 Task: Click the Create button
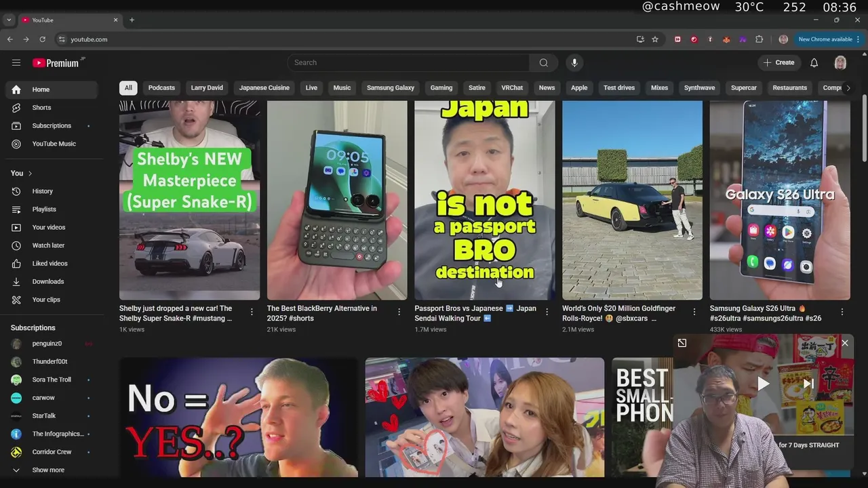779,62
